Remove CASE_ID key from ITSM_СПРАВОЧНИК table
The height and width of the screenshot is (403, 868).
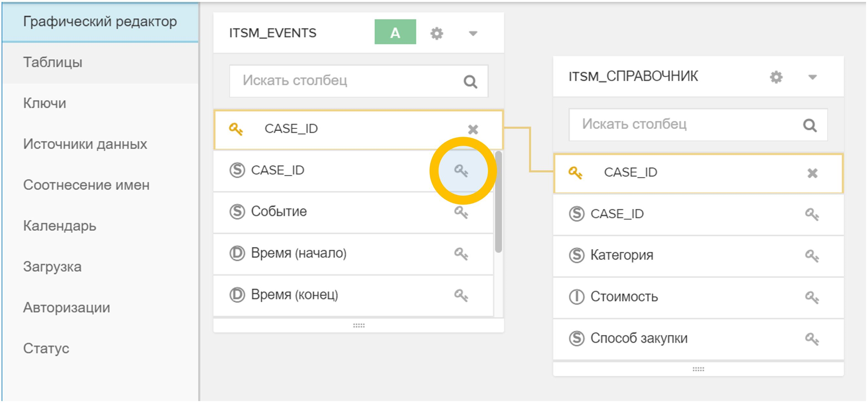click(x=812, y=173)
